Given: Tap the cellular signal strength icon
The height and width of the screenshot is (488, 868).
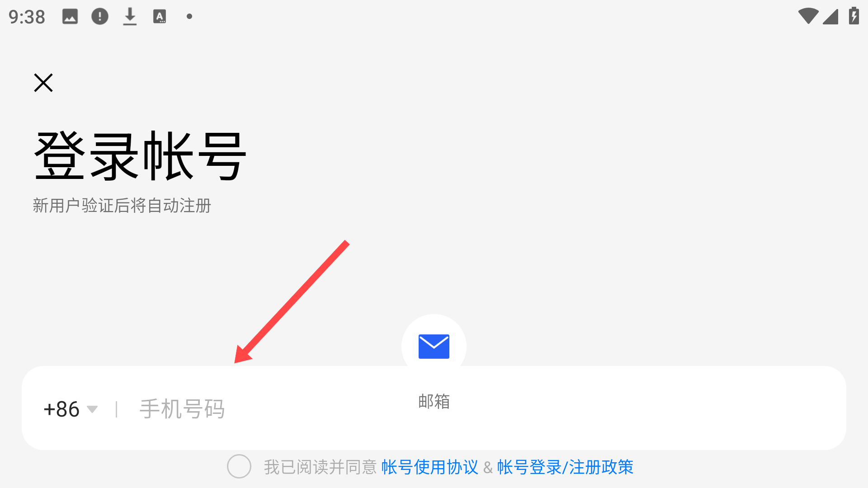Looking at the screenshot, I should (830, 17).
